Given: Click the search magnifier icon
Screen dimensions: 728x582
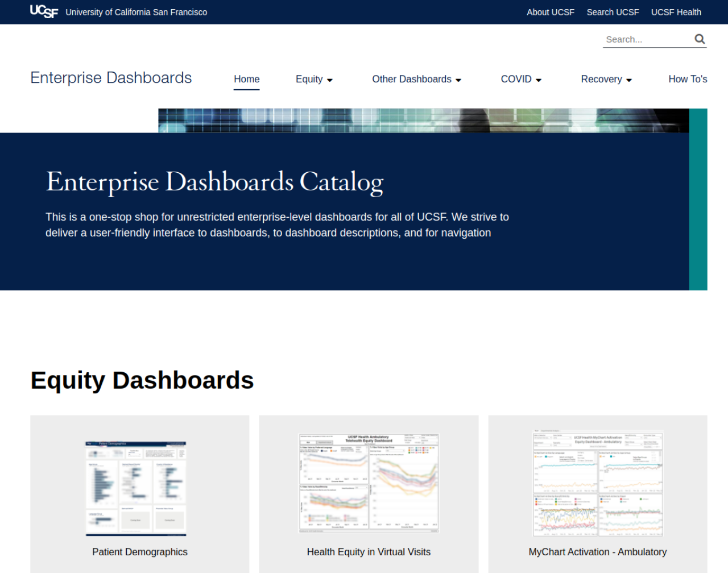Looking at the screenshot, I should [700, 39].
